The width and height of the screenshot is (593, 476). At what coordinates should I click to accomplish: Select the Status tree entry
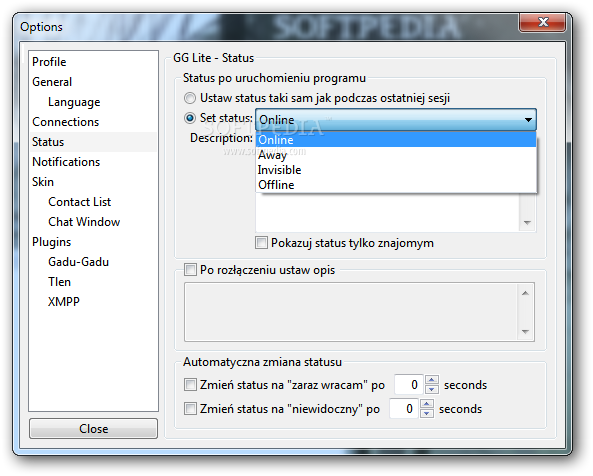click(93, 142)
